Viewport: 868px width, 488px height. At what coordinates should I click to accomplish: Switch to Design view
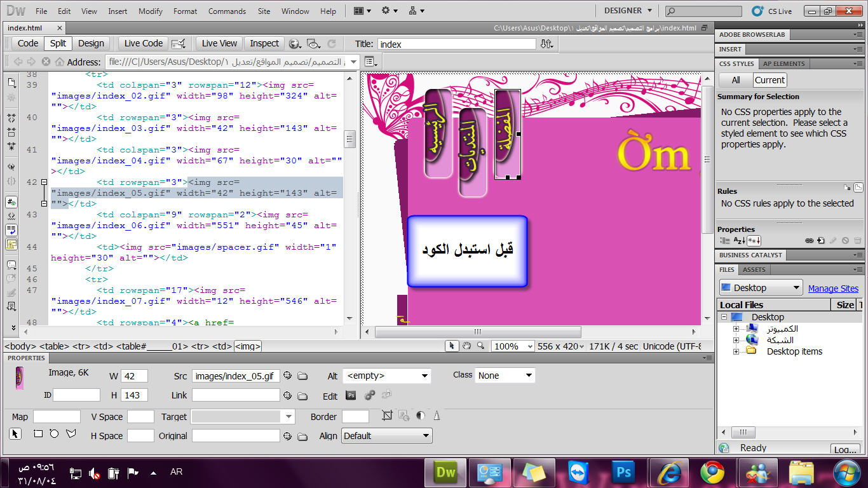point(91,43)
